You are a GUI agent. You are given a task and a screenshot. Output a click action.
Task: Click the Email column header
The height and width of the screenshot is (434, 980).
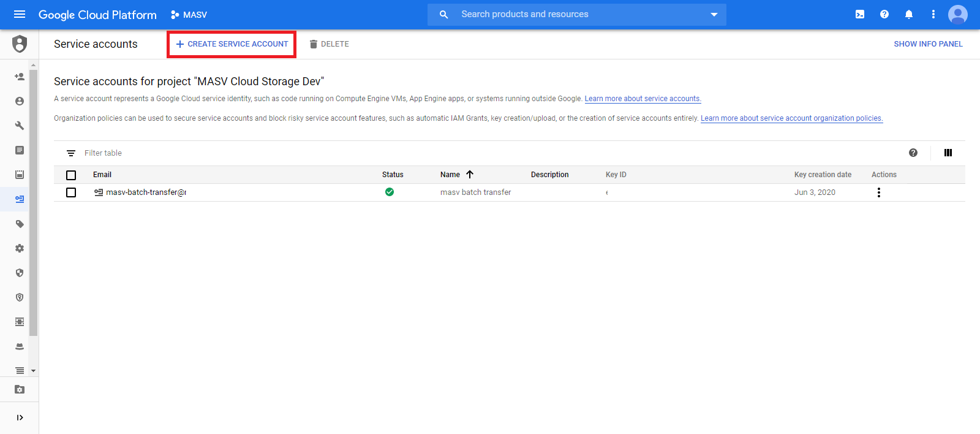[102, 175]
